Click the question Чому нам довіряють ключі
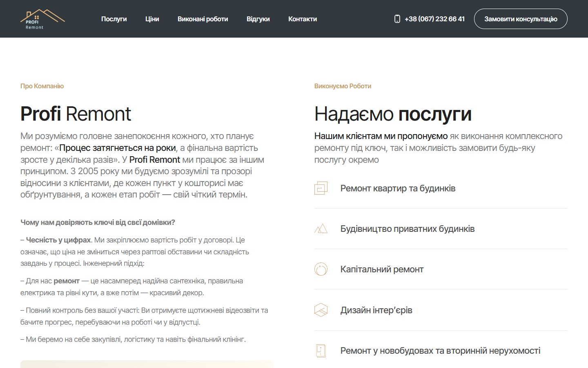The height and width of the screenshot is (368, 588). (x=98, y=222)
